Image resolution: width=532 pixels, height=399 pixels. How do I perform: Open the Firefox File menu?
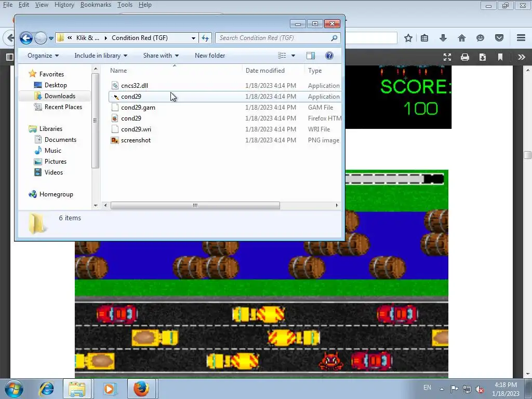coord(7,5)
